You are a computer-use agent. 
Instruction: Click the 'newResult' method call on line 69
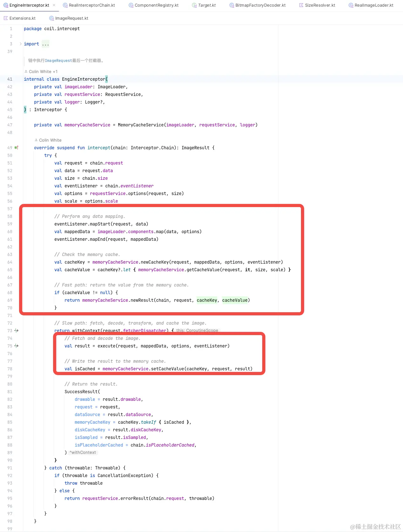pos(142,300)
